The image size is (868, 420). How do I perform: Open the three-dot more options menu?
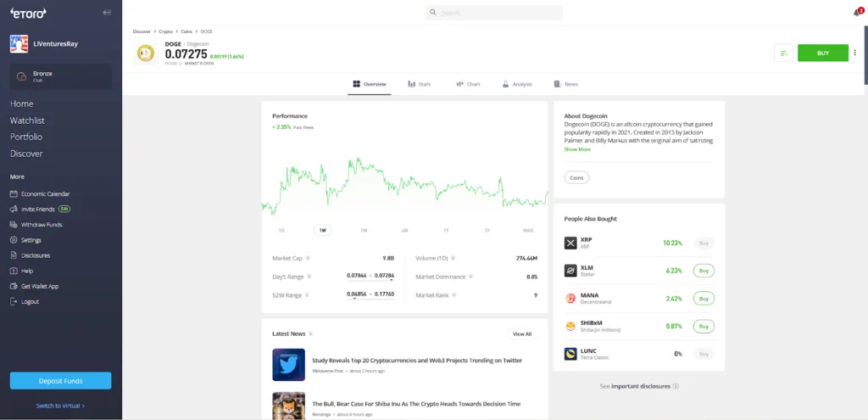pos(855,53)
